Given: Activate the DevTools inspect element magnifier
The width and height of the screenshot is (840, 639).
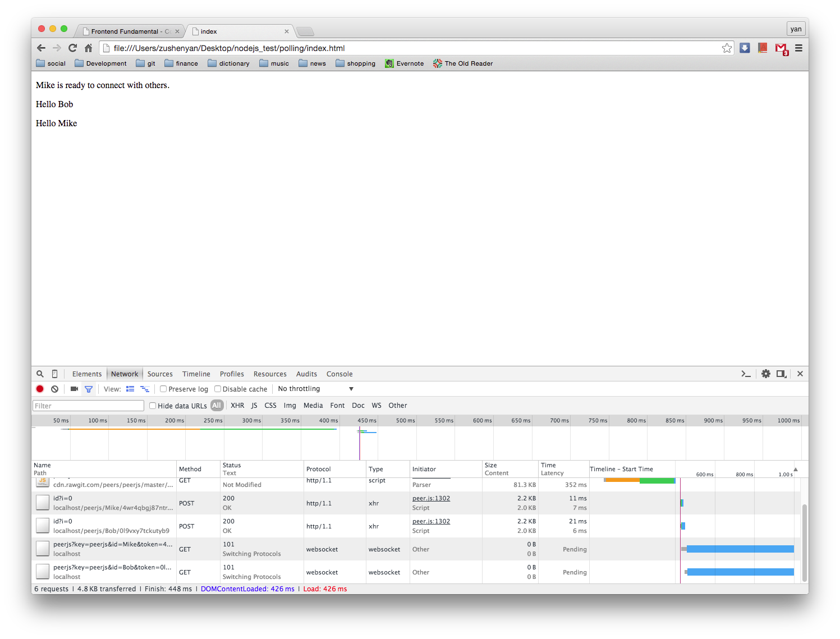Looking at the screenshot, I should tap(40, 374).
